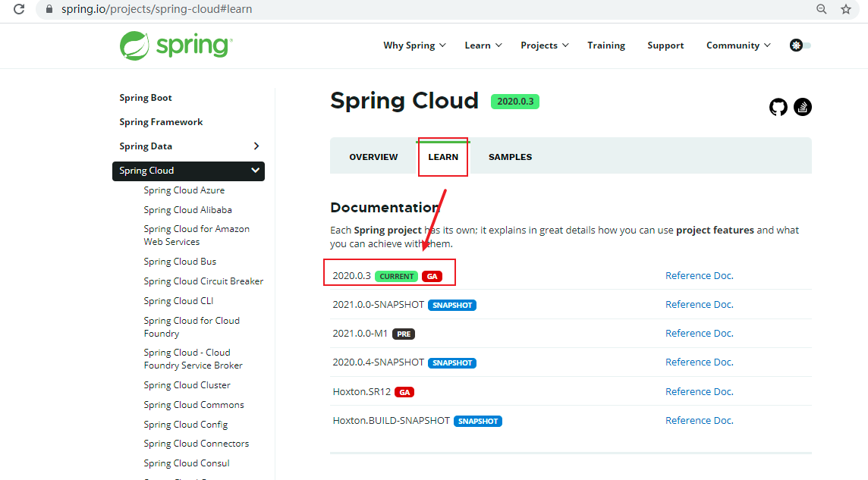Reload the page with the refresh icon
Viewport: 868px width, 480px height.
[19, 9]
